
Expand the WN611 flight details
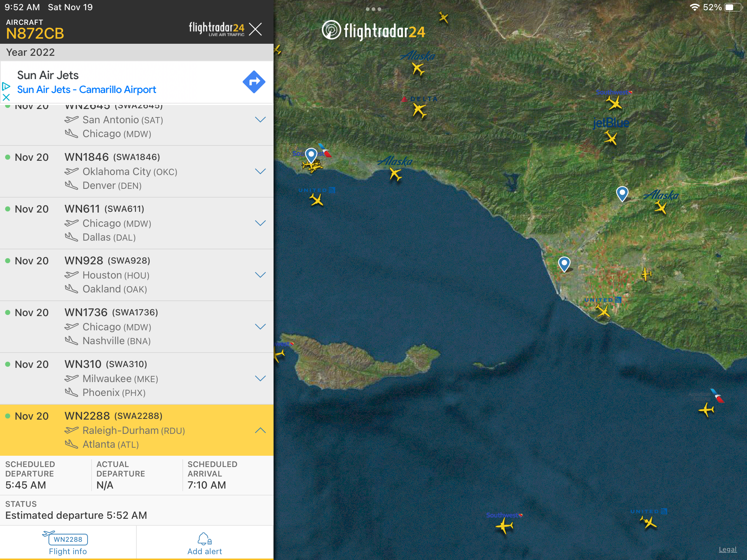(260, 223)
